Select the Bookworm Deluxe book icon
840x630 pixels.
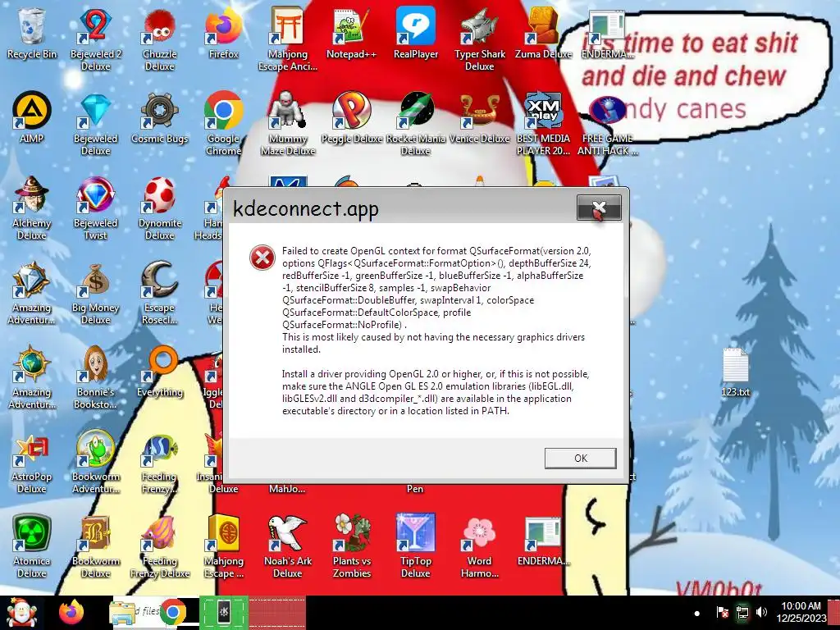click(x=95, y=546)
